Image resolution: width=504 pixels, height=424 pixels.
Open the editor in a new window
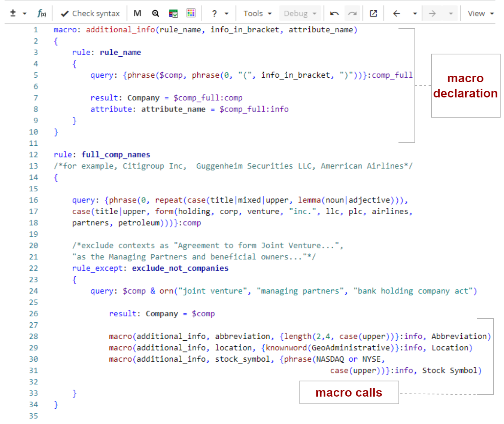pos(373,13)
